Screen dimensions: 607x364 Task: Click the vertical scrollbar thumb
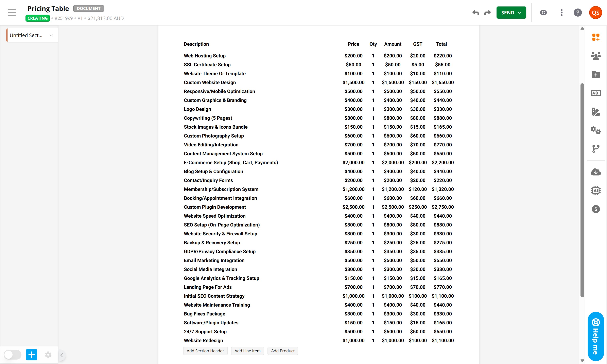582,190
